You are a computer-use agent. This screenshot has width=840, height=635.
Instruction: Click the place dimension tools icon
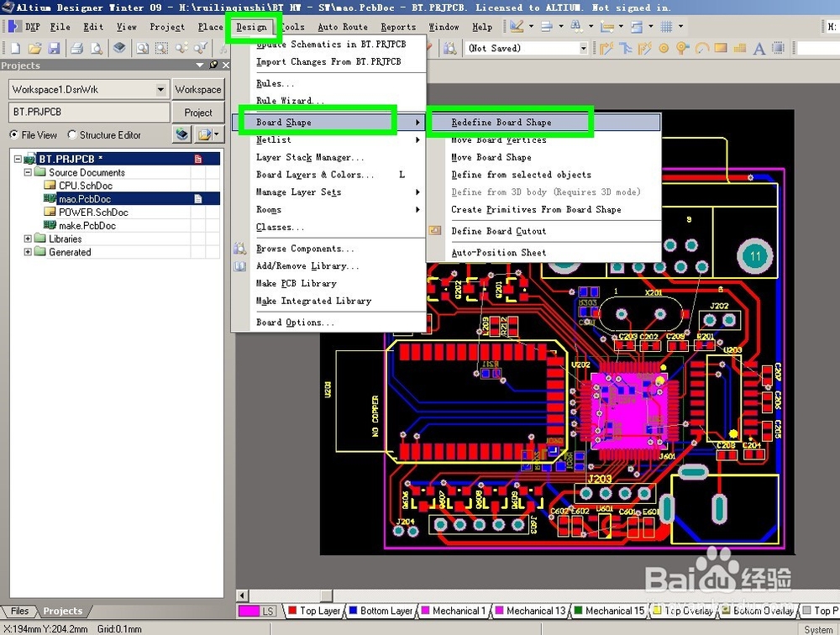[x=607, y=26]
